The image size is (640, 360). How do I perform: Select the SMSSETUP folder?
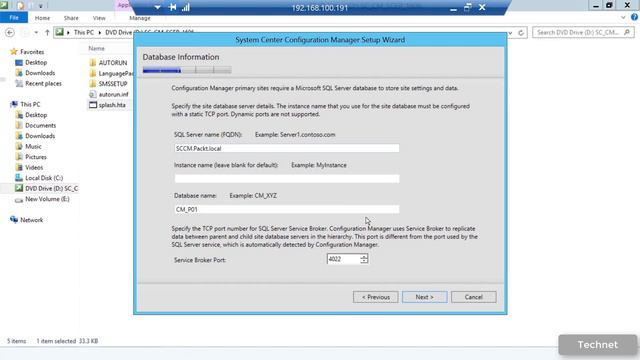coord(113,84)
